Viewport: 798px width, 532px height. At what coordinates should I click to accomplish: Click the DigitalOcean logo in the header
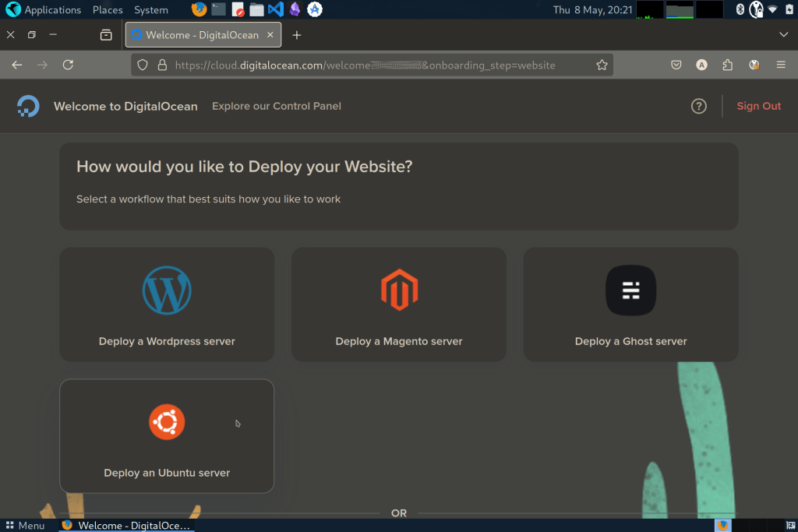click(x=28, y=106)
